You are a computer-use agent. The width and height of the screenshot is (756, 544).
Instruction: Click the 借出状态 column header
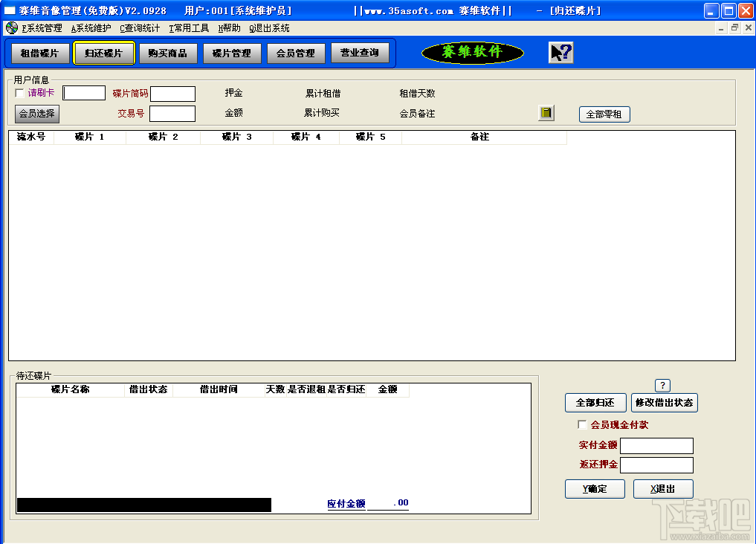149,389
